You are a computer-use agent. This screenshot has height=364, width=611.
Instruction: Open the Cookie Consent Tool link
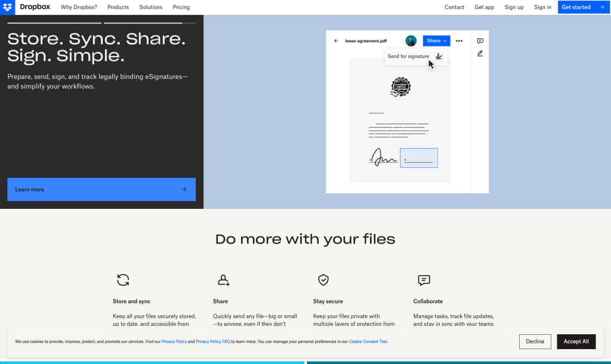[368, 341]
